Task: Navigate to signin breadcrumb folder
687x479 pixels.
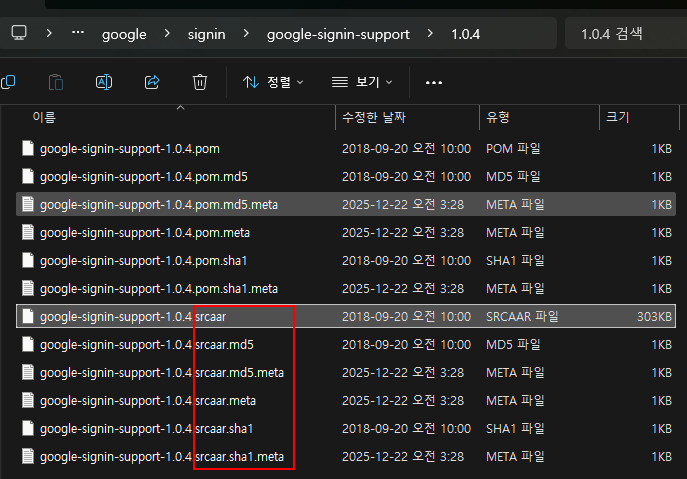Action: (206, 34)
